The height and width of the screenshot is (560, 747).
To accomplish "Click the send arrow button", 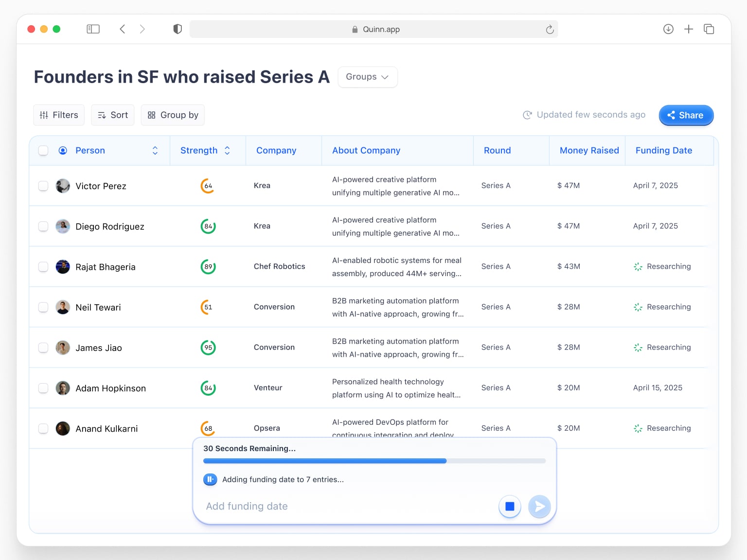I will click(539, 507).
